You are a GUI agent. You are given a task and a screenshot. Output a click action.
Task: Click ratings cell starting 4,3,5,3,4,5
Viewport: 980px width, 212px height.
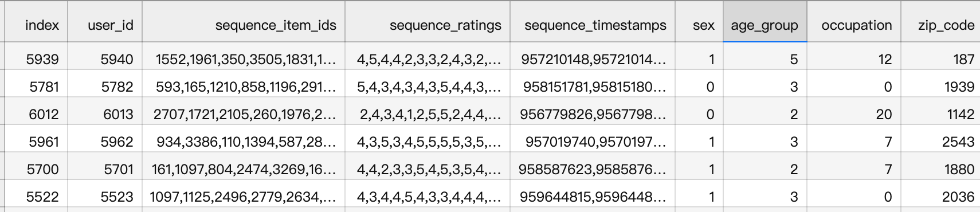[428, 142]
